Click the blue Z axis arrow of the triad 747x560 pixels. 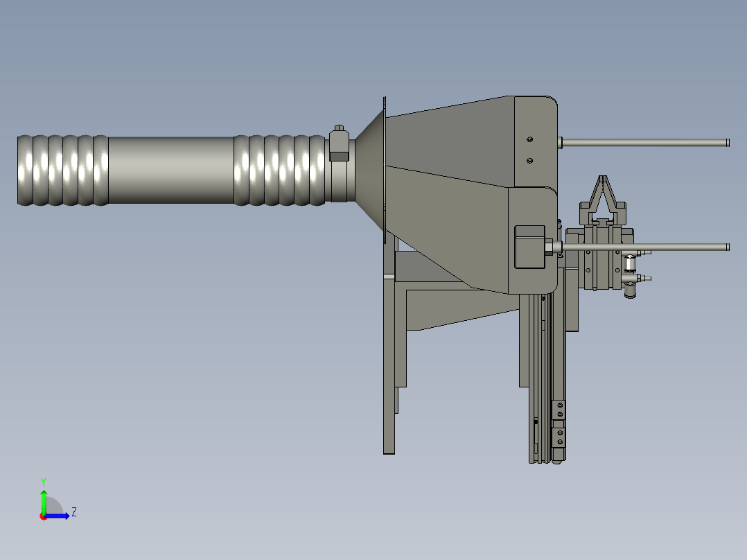[58, 516]
